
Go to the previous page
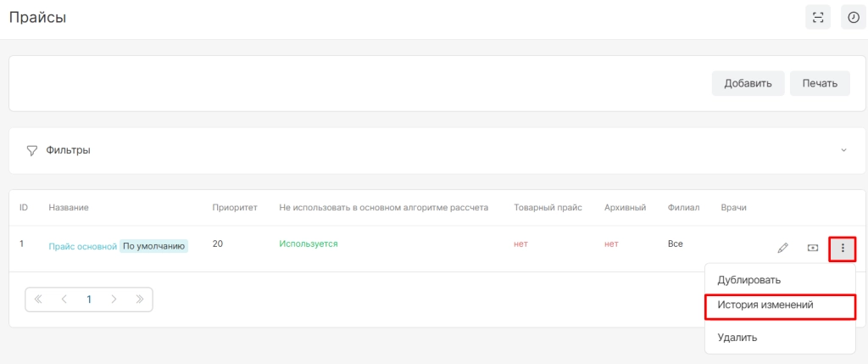(x=64, y=300)
